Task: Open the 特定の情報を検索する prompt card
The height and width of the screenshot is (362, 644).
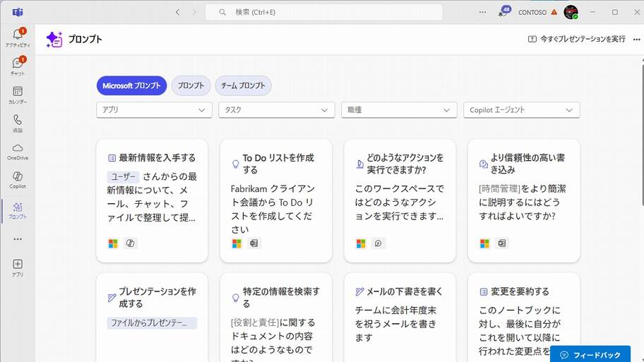Action: [275, 318]
